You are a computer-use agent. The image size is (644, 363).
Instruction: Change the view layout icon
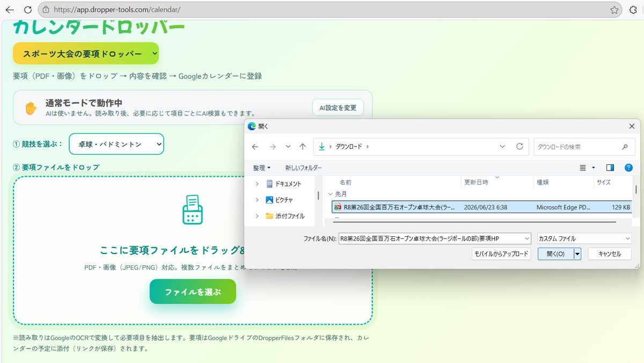[583, 168]
